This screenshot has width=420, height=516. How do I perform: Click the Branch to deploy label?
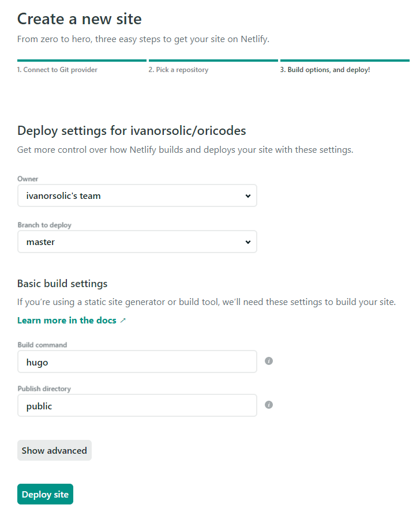click(44, 225)
